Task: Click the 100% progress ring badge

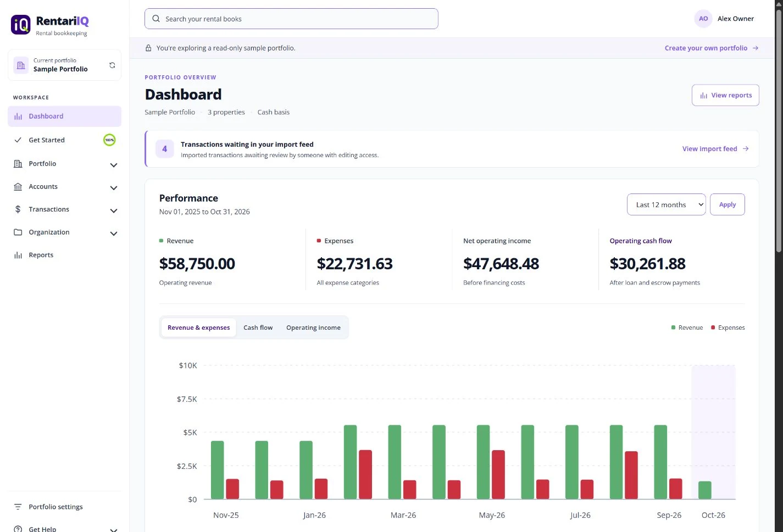Action: pos(109,140)
